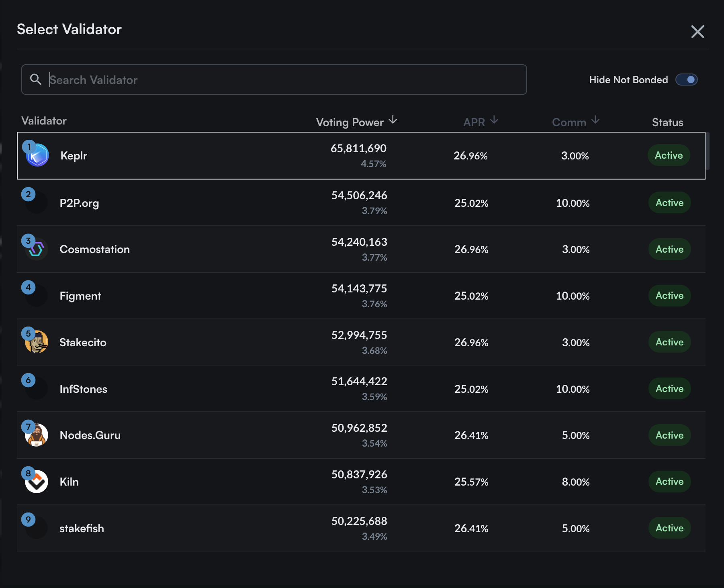The width and height of the screenshot is (724, 588).
Task: Select the Kiln checkmark logo icon
Action: (x=36, y=482)
